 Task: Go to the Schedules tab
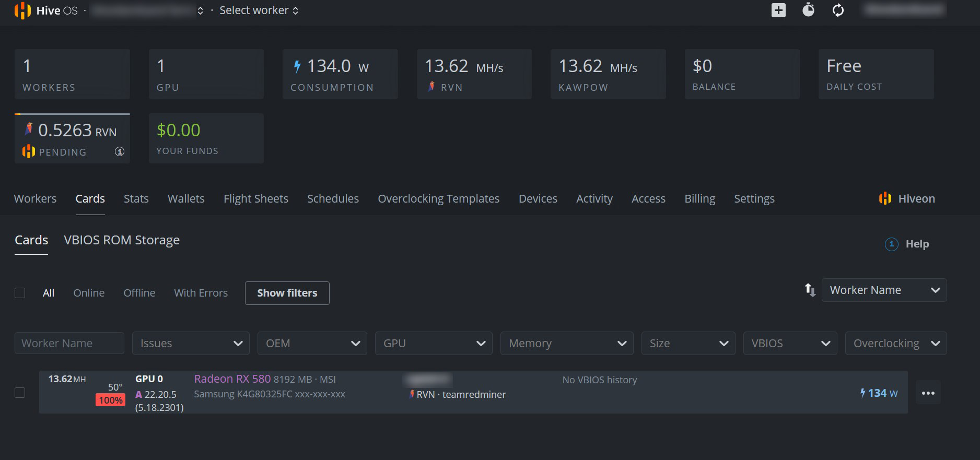click(x=333, y=198)
